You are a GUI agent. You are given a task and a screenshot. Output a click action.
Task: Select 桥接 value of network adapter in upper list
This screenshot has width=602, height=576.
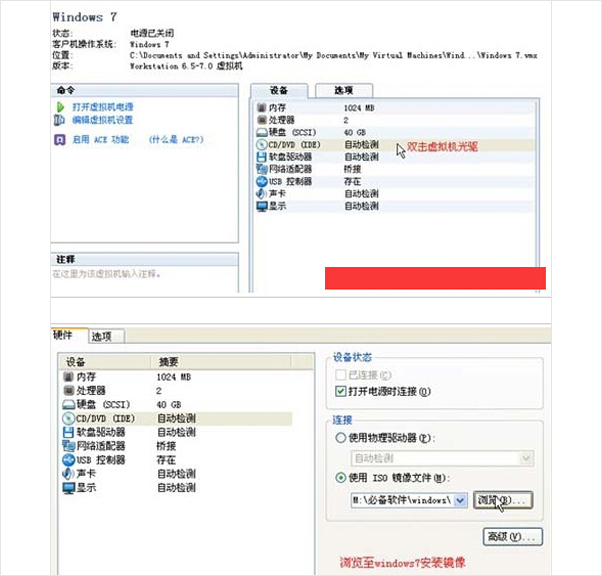[352, 169]
